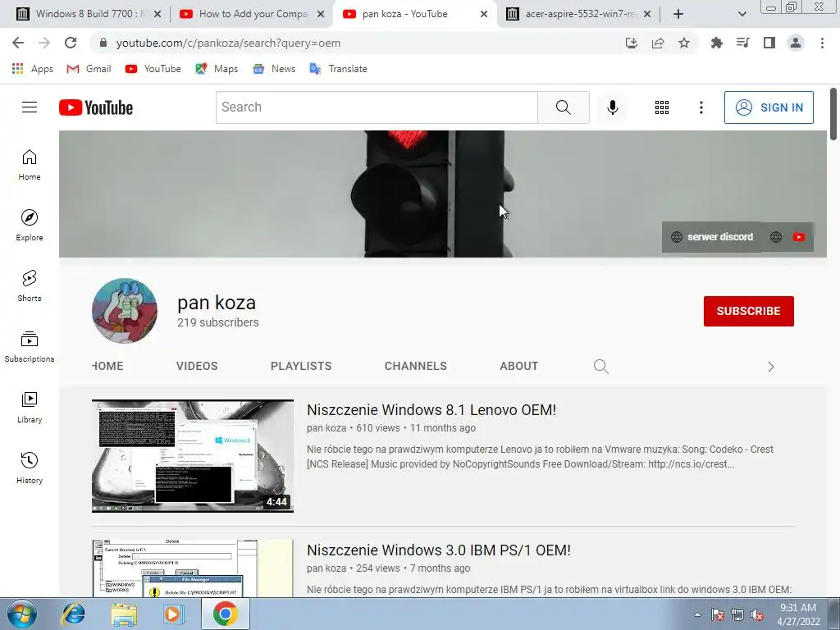Viewport: 840px width, 630px height.
Task: Expand the tab search dropdown arrow
Action: (742, 14)
